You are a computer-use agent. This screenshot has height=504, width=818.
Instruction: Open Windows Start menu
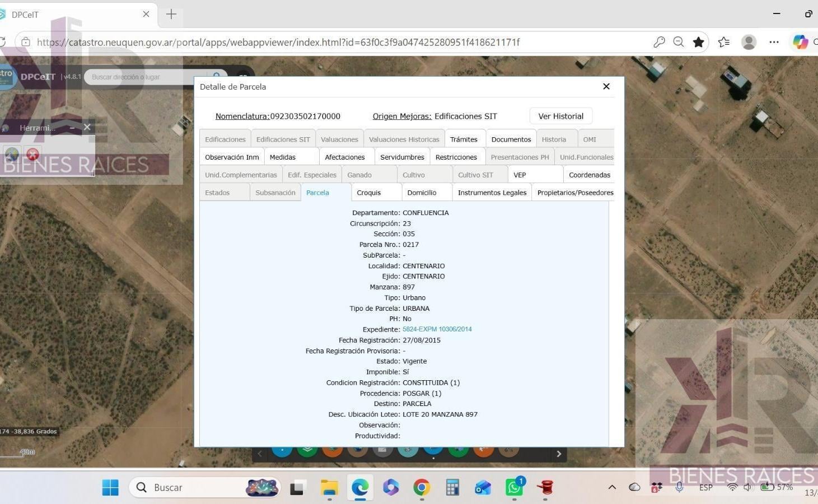110,488
